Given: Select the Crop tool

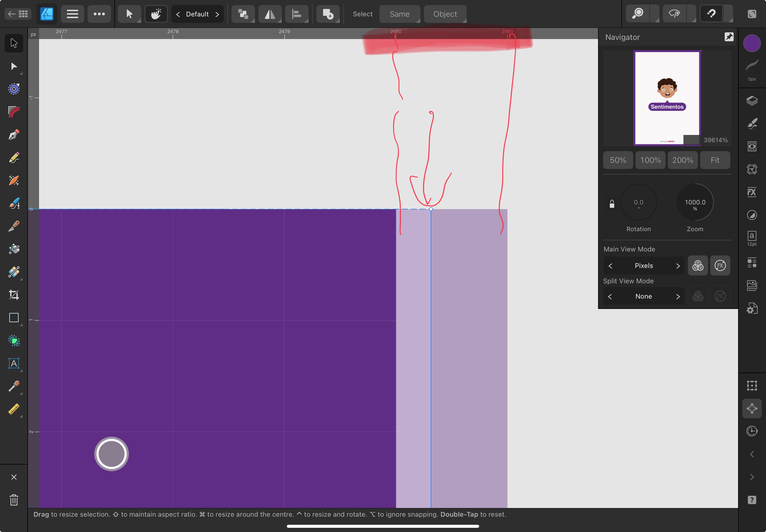Looking at the screenshot, I should 14,295.
